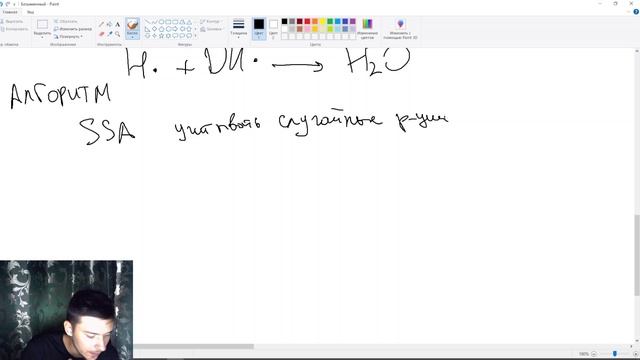Viewport: 640px width, 360px height.
Task: Click the vertical scrollbar thumb
Action: coord(637,255)
